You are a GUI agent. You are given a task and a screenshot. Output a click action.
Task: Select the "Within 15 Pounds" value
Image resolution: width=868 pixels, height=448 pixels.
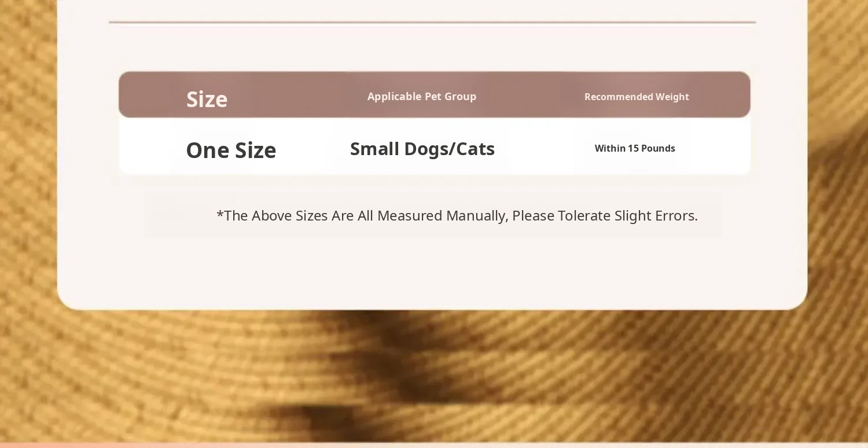tap(635, 148)
